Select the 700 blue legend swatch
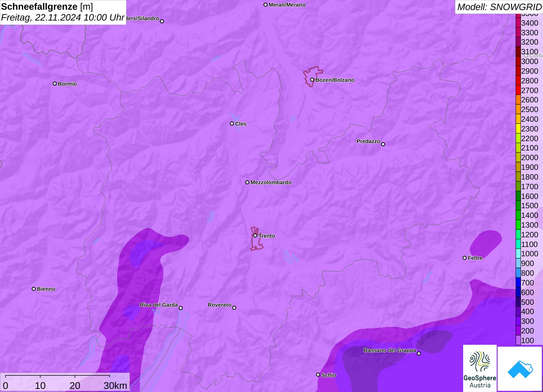This screenshot has width=543, height=392. (x=518, y=282)
